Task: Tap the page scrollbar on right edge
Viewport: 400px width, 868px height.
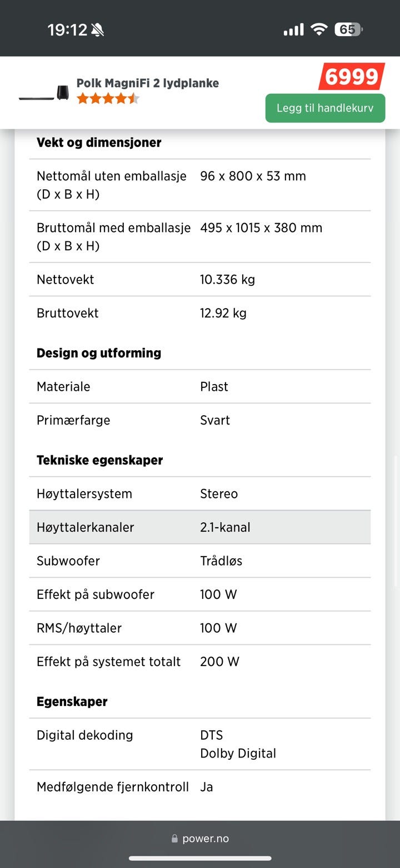Action: coord(396,522)
